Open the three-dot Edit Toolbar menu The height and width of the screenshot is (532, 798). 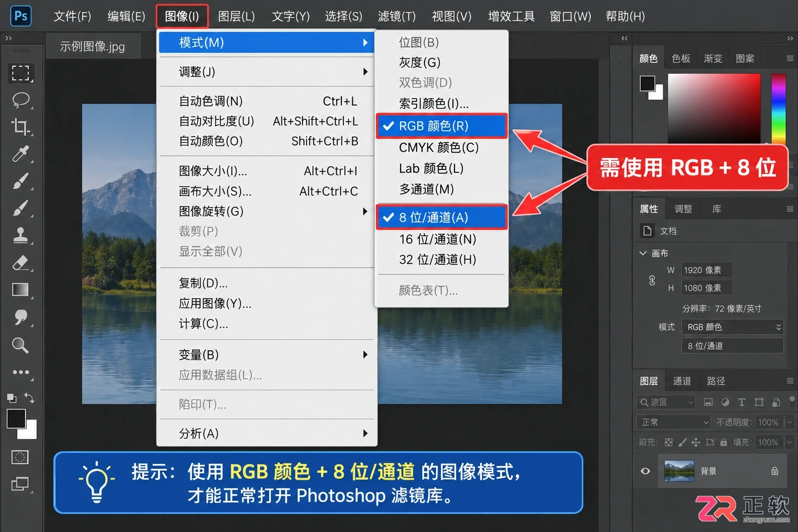pos(21,372)
